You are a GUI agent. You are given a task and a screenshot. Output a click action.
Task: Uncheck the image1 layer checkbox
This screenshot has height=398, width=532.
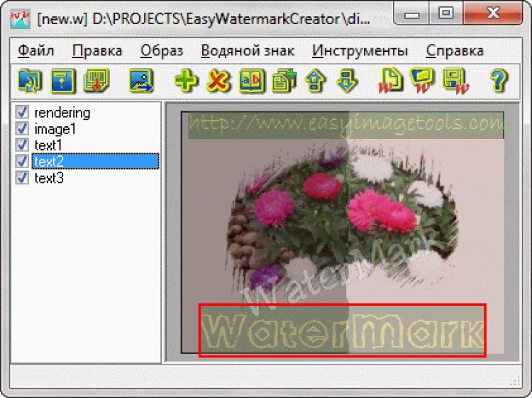(x=22, y=128)
